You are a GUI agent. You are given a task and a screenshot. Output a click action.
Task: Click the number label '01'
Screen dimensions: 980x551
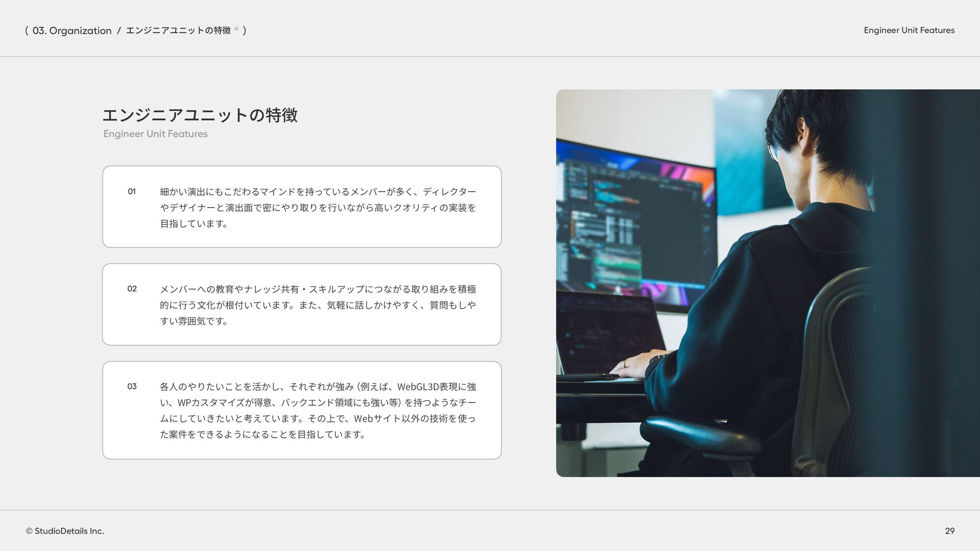click(132, 191)
